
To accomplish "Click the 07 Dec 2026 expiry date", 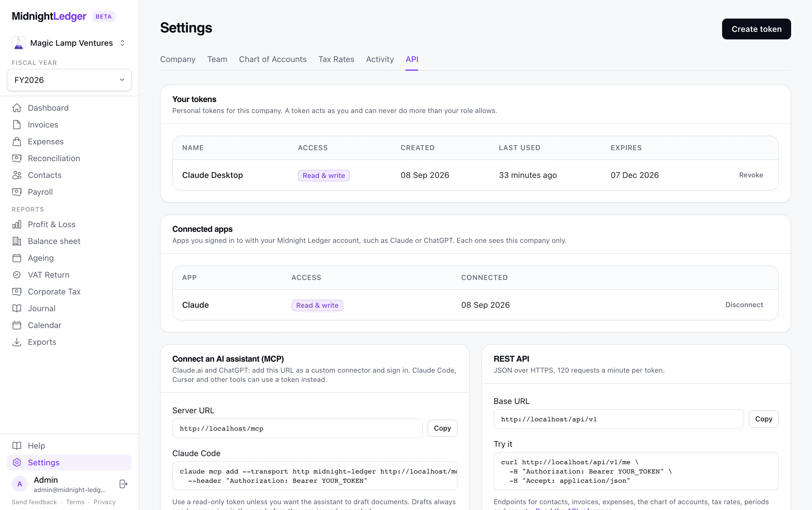I will click(635, 175).
